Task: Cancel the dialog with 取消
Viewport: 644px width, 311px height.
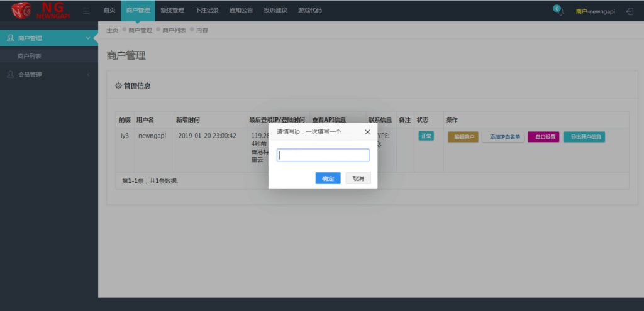Action: point(358,178)
